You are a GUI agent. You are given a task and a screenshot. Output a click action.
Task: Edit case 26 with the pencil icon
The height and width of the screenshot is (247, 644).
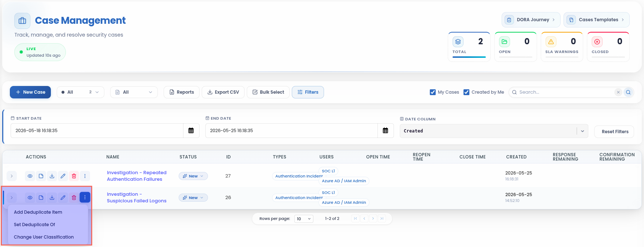tap(63, 198)
